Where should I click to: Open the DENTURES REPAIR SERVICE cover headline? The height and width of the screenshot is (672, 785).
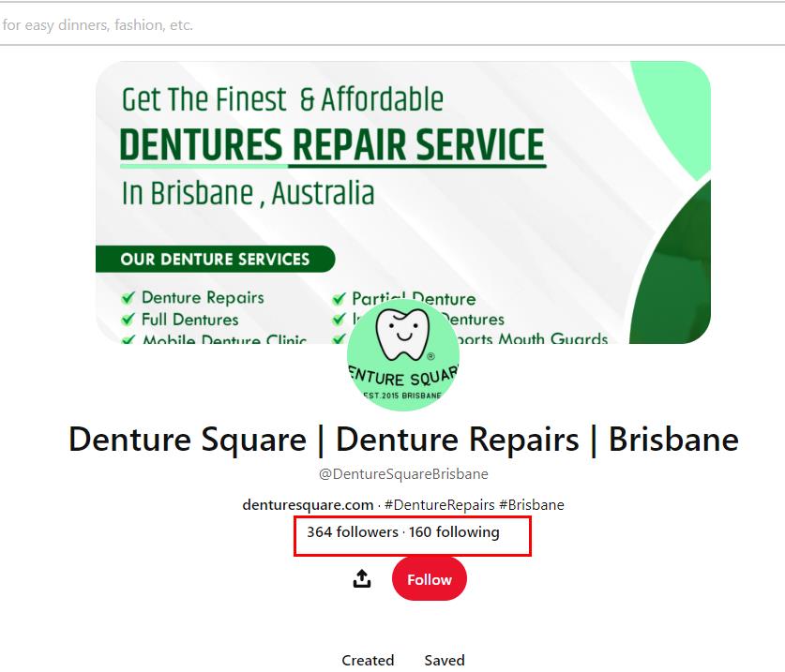pyautogui.click(x=332, y=145)
